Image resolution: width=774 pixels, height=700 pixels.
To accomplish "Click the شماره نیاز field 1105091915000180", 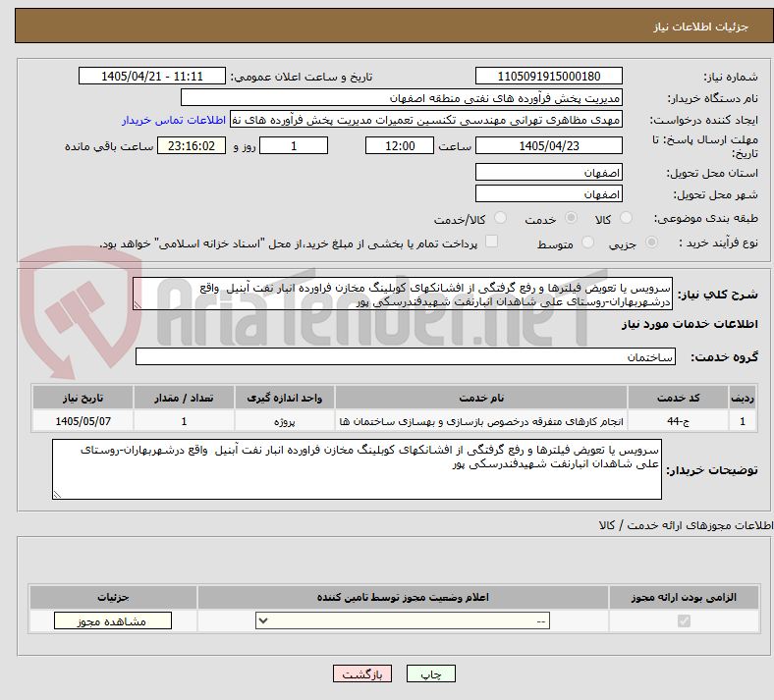I will click(x=549, y=76).
